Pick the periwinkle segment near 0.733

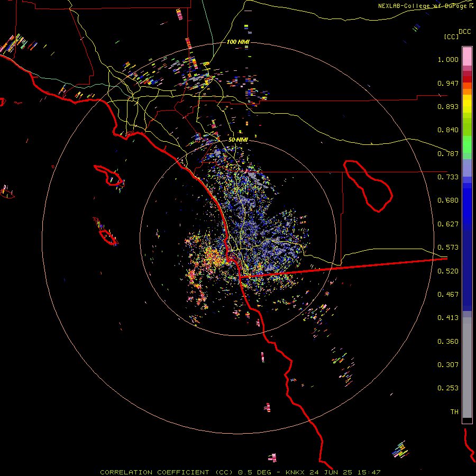click(467, 168)
